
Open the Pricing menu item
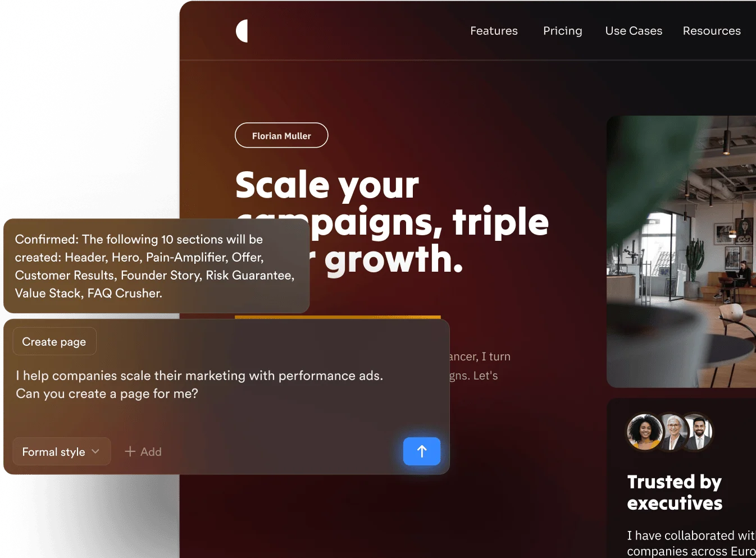click(563, 31)
